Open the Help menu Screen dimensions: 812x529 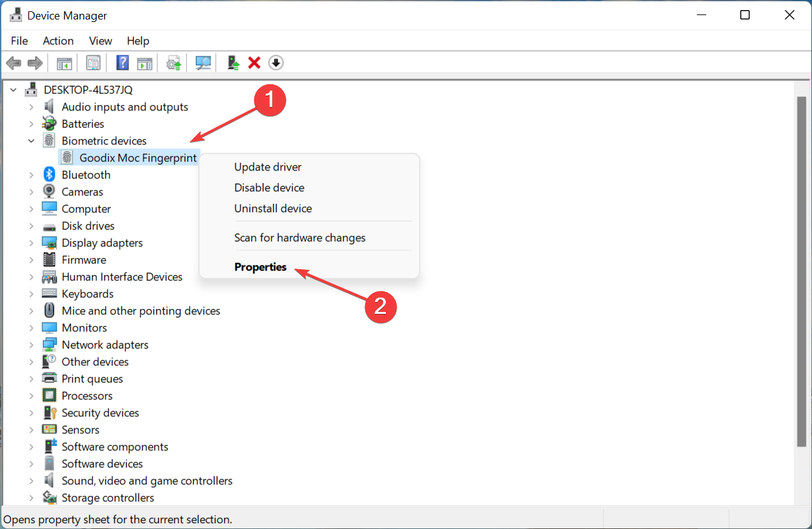click(x=138, y=41)
